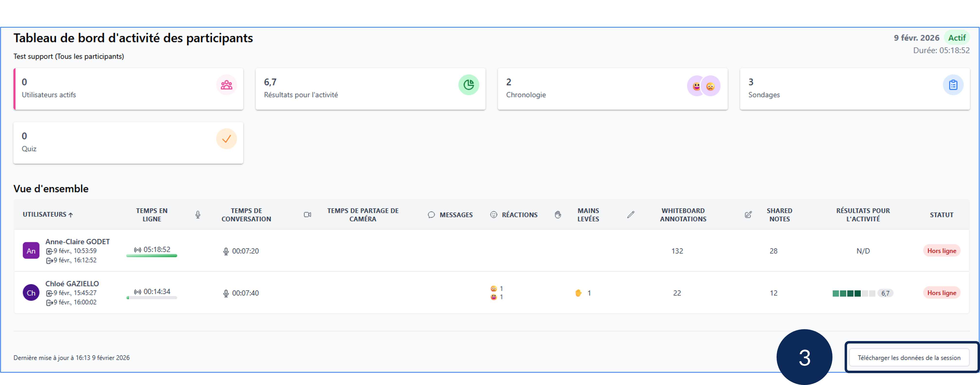980x385 pixels.
Task: Click Anne-Claire's Hors ligne status badge
Action: [941, 251]
